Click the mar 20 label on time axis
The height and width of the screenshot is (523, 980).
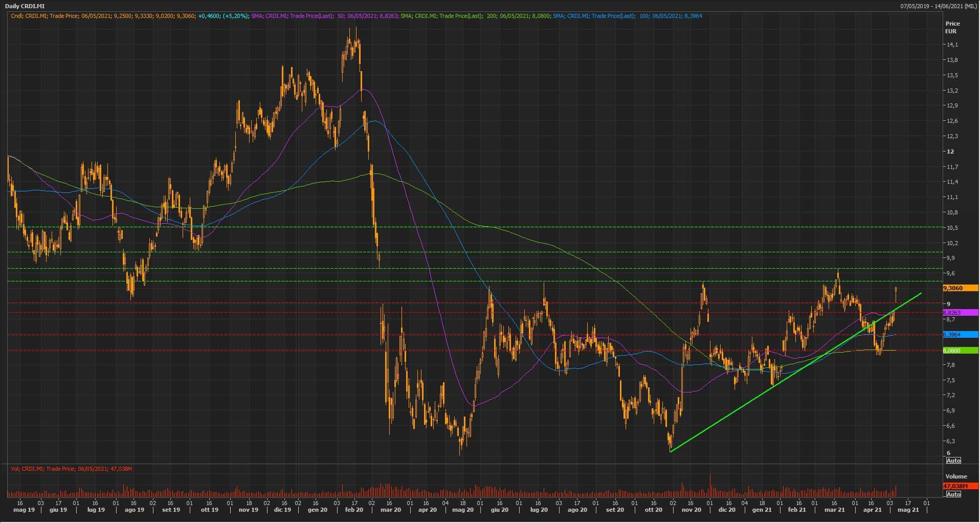pyautogui.click(x=391, y=510)
